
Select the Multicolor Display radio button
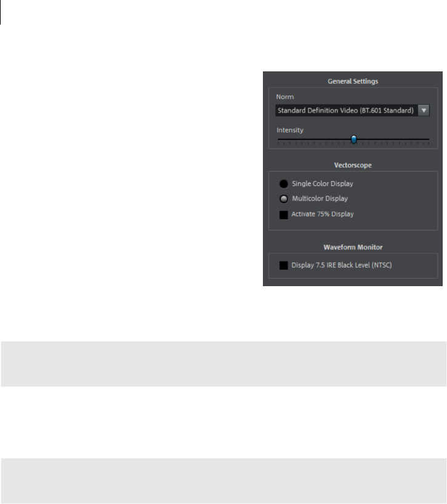click(x=284, y=199)
